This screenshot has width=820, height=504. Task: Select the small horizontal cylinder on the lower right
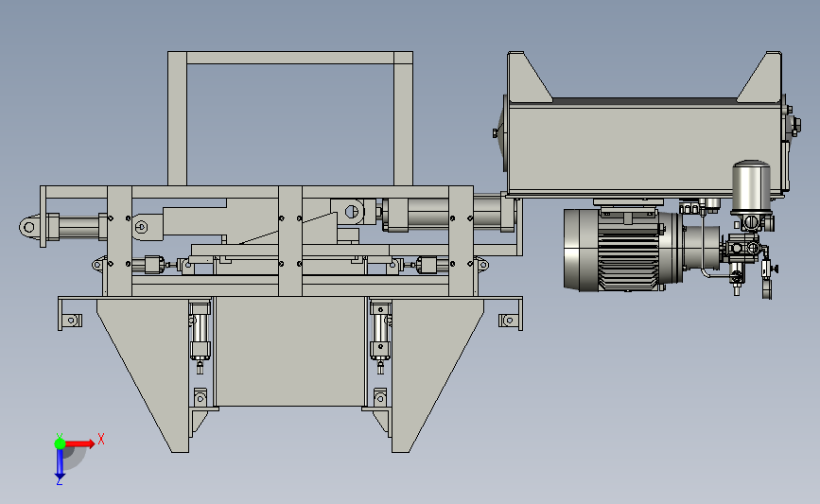click(x=433, y=265)
